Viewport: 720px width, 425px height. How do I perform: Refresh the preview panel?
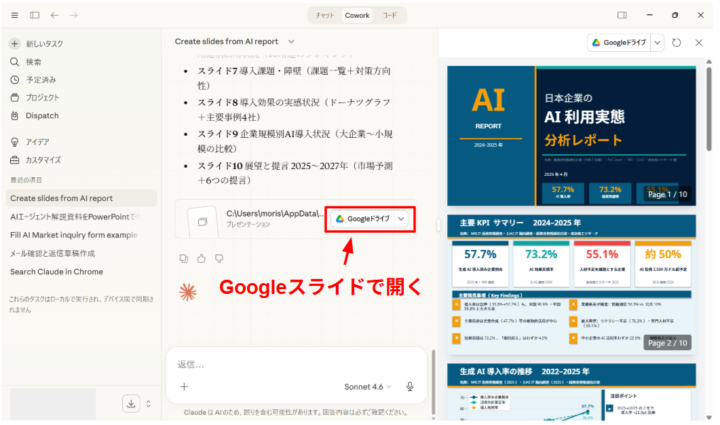(x=677, y=43)
